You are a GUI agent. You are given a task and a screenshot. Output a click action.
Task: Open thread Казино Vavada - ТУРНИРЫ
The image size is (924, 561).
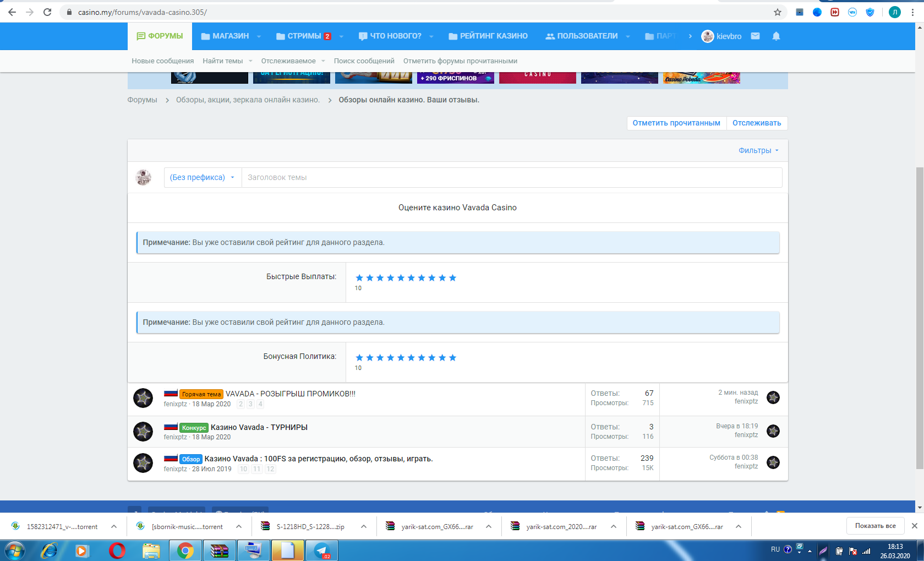pos(259,427)
